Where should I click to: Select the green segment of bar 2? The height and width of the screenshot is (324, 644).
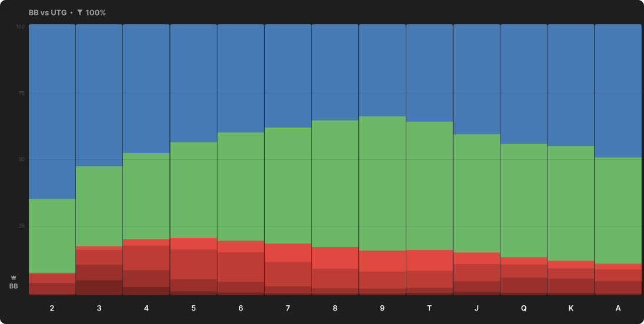(x=52, y=236)
